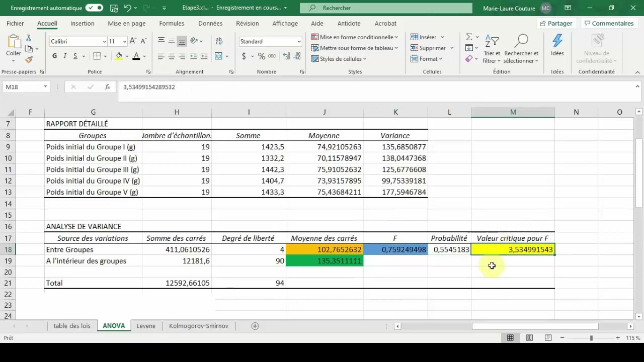The width and height of the screenshot is (644, 362).
Task: Toggle center text alignment
Action: pyautogui.click(x=172, y=56)
